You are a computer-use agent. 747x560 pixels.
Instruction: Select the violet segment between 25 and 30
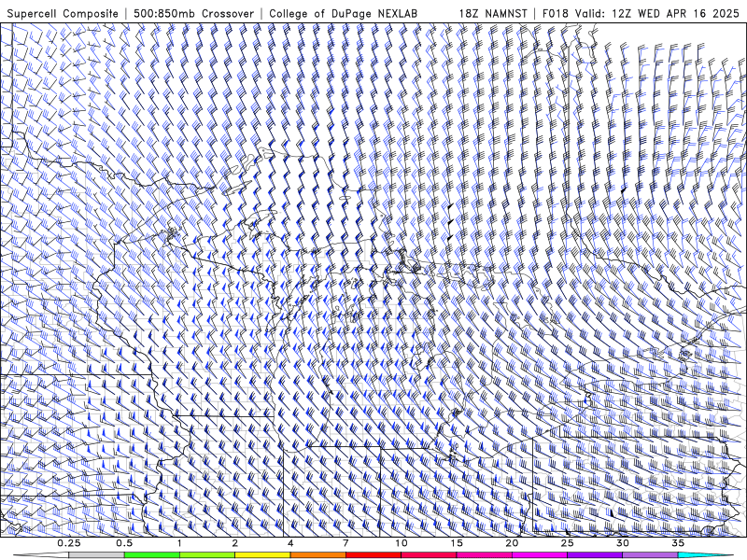click(x=595, y=555)
